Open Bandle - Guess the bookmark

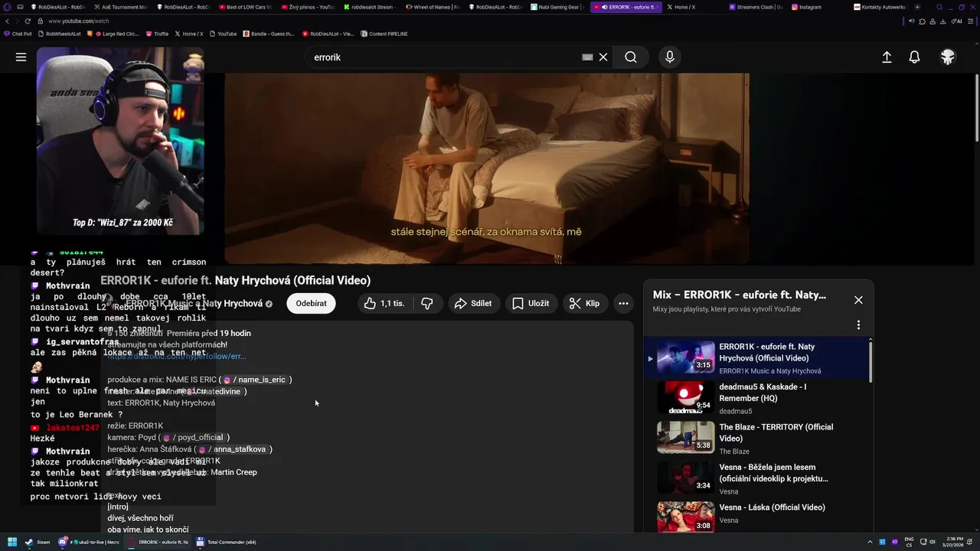[269, 34]
